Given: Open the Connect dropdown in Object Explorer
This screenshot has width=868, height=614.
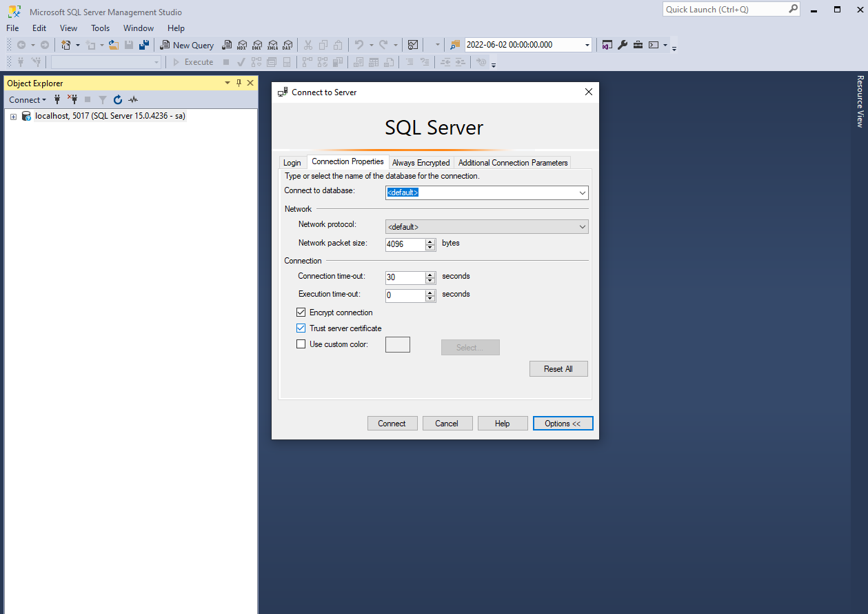Looking at the screenshot, I should tap(28, 99).
